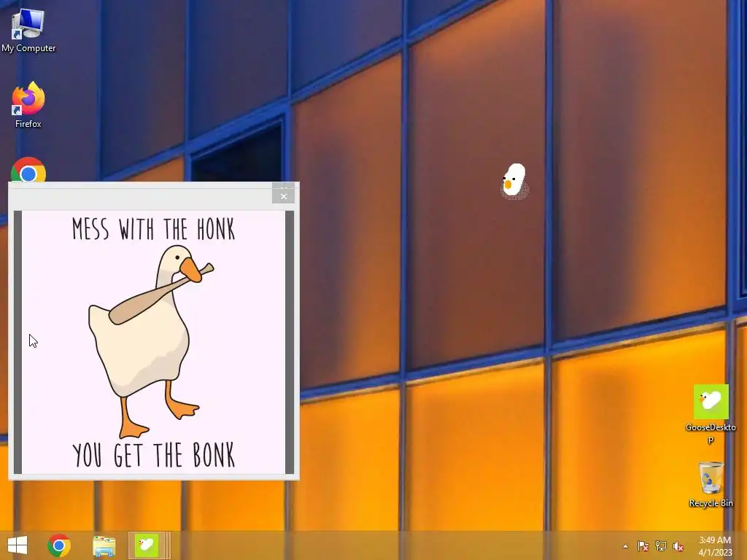This screenshot has width=747, height=560.
Task: Open the Recycle Bin
Action: point(711,484)
